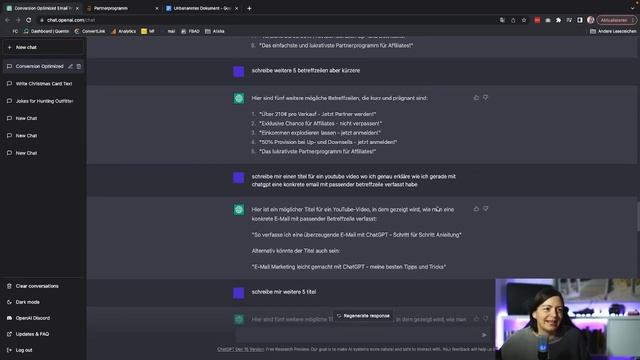Open the extensions puzzle icon
Viewport: 640px width, 360px height.
click(x=558, y=20)
